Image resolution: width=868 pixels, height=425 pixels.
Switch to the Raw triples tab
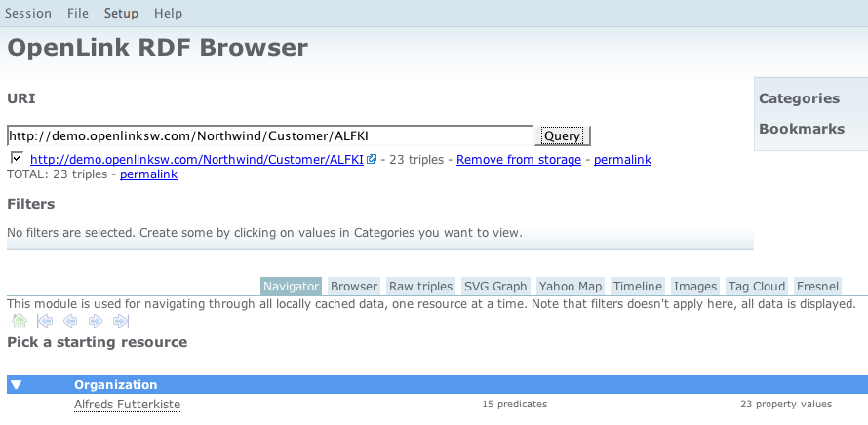[420, 287]
